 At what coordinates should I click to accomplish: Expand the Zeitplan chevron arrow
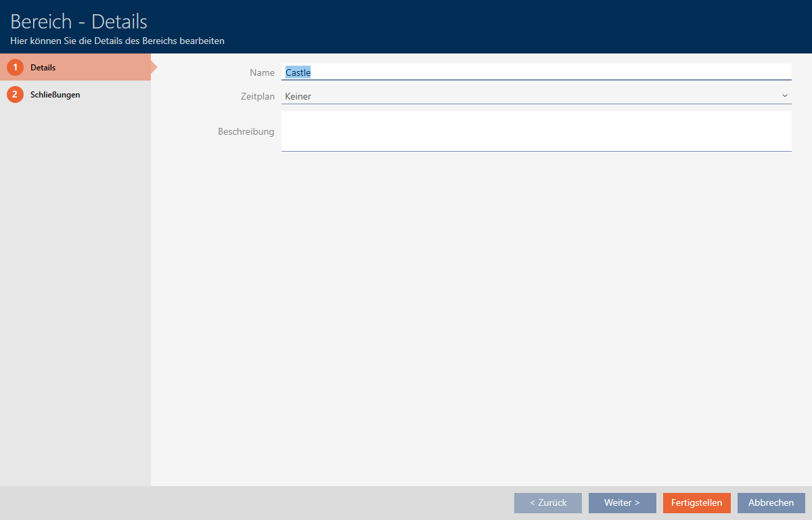click(785, 96)
